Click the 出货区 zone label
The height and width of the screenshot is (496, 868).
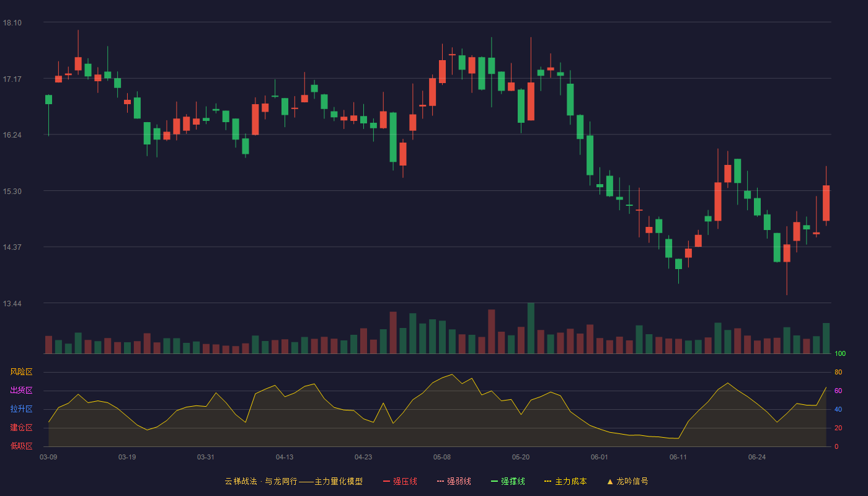[21, 391]
